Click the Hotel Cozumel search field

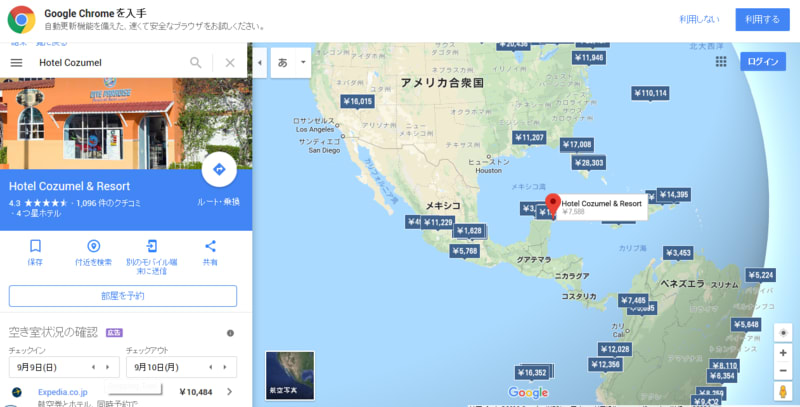coord(111,62)
